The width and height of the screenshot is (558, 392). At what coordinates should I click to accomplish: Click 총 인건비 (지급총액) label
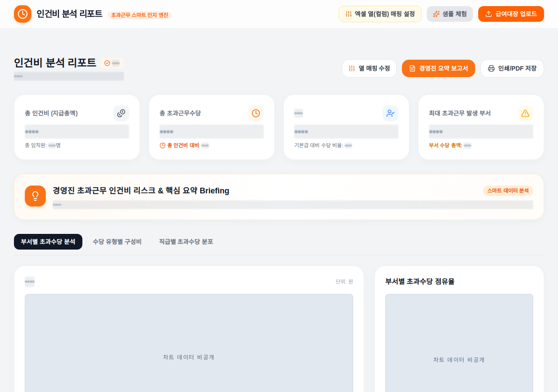[51, 113]
